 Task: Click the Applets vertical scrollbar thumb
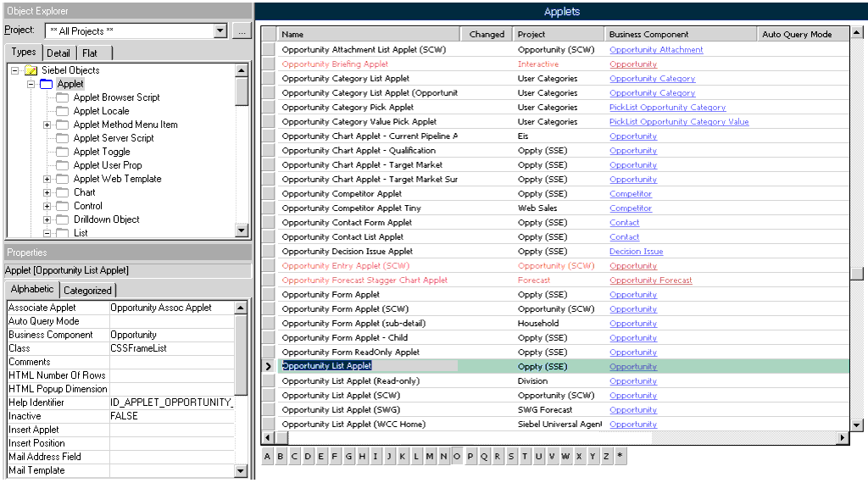[x=857, y=274]
